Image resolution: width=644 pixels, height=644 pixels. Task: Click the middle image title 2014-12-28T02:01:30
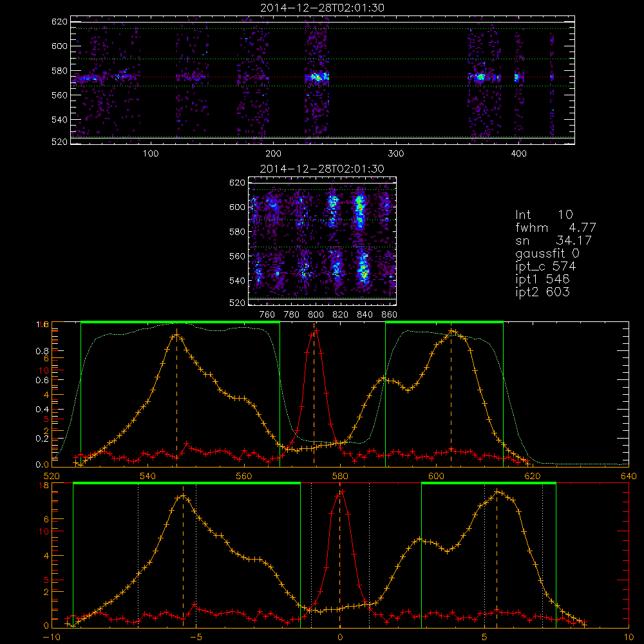tap(322, 169)
